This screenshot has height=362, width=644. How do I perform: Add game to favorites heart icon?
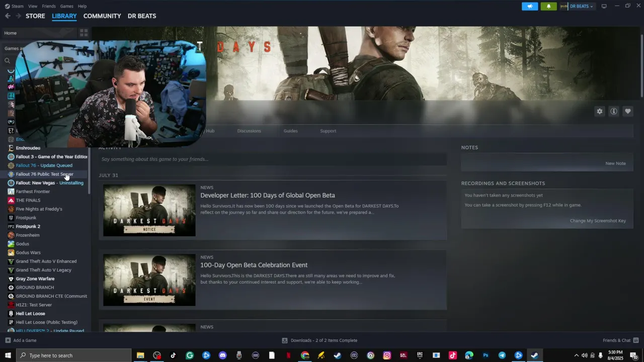tap(628, 112)
